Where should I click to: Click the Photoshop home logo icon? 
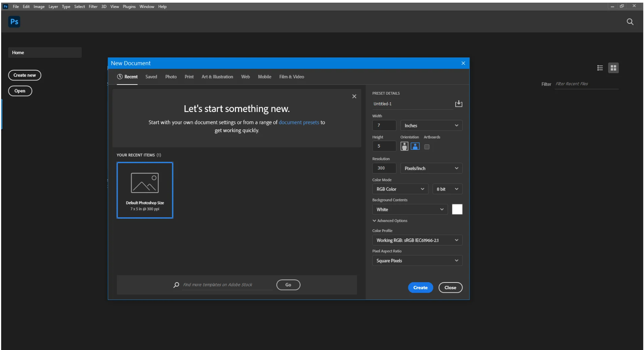tap(14, 22)
